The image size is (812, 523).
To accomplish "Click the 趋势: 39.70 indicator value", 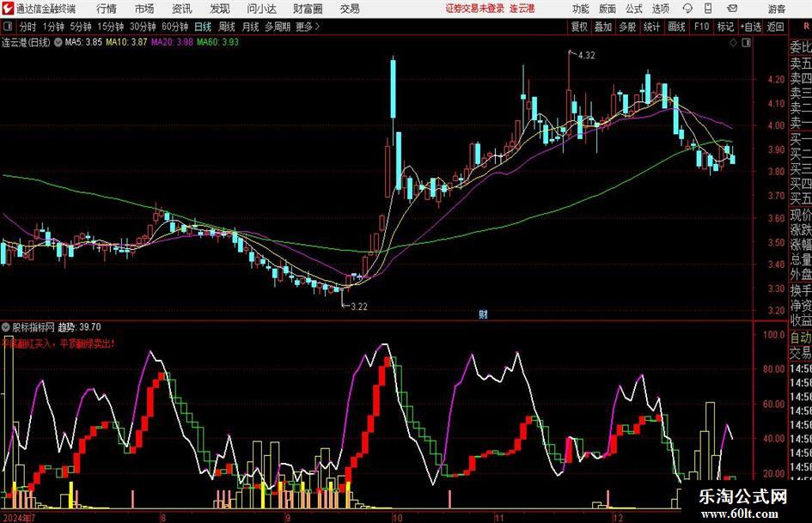I will pos(79,327).
